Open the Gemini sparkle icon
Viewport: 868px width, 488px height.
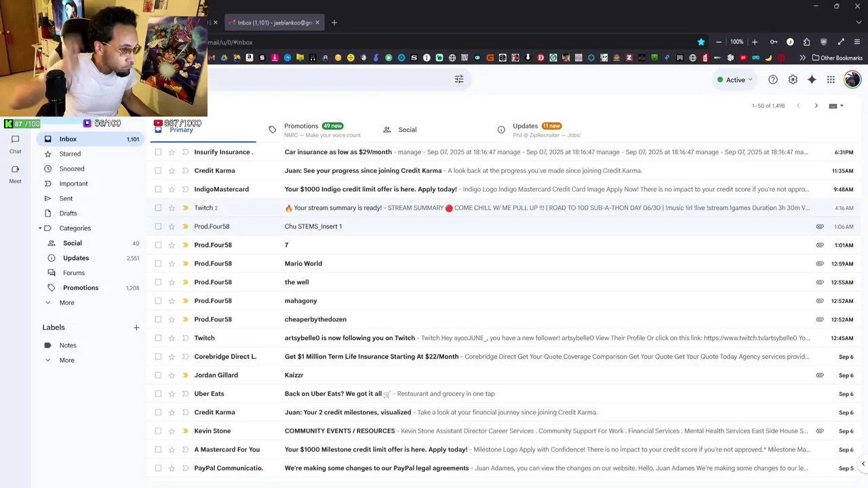coord(812,80)
